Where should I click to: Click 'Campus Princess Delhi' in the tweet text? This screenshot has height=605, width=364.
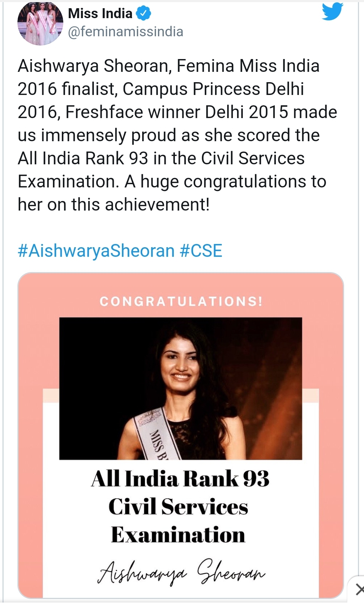213,89
